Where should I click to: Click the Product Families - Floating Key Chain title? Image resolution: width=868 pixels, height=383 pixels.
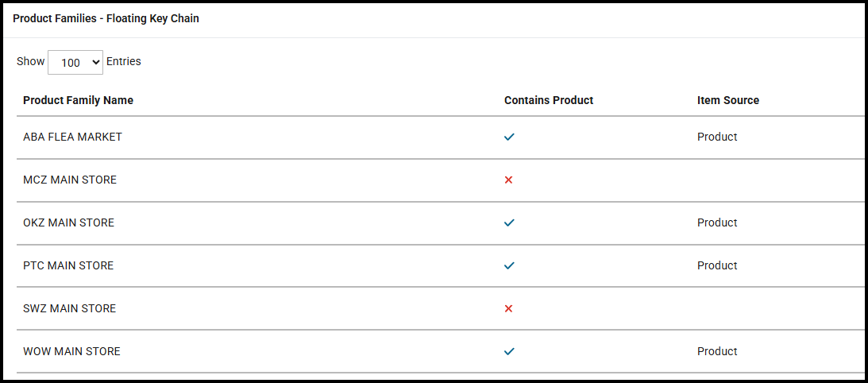tap(106, 18)
